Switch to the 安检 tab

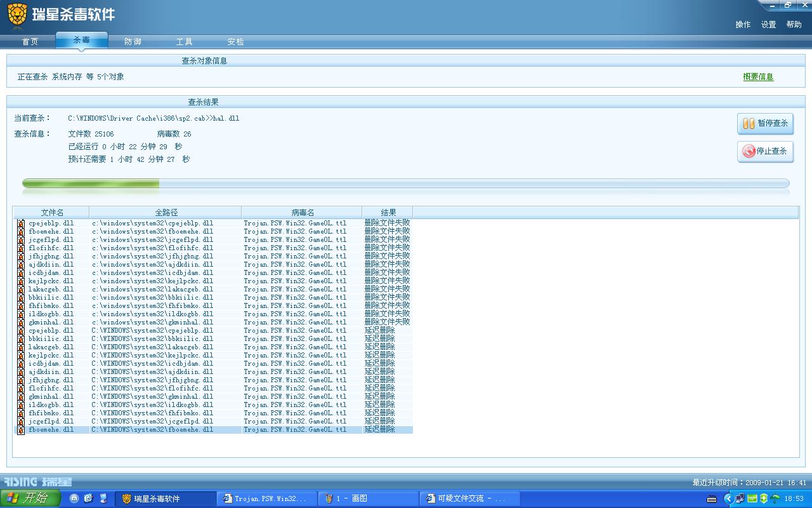pos(235,42)
